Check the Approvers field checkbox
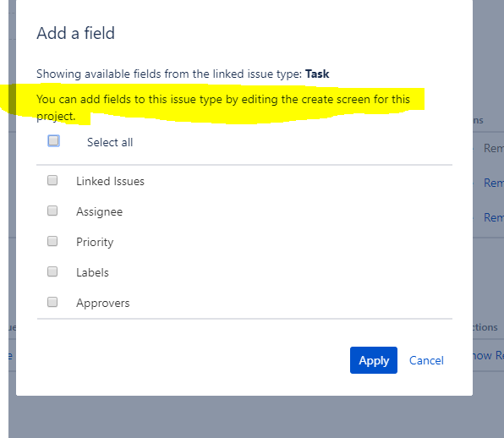Viewport: 504px width, 438px height. (x=52, y=302)
